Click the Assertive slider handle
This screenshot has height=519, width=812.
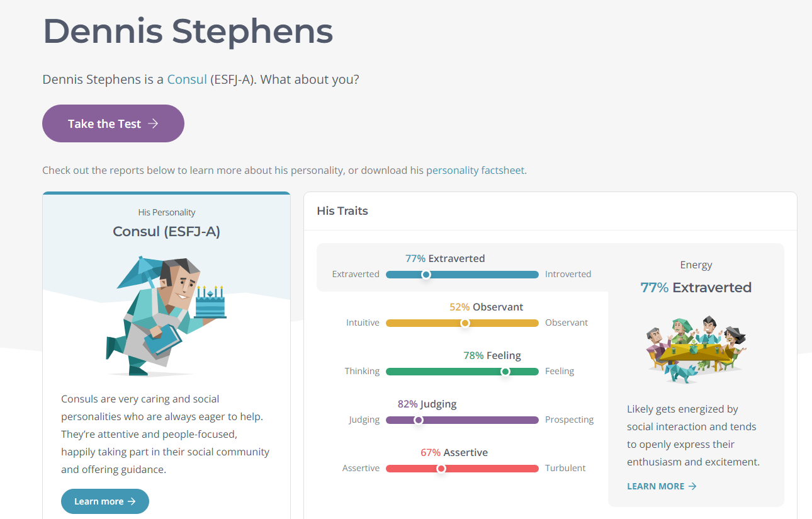[441, 469]
